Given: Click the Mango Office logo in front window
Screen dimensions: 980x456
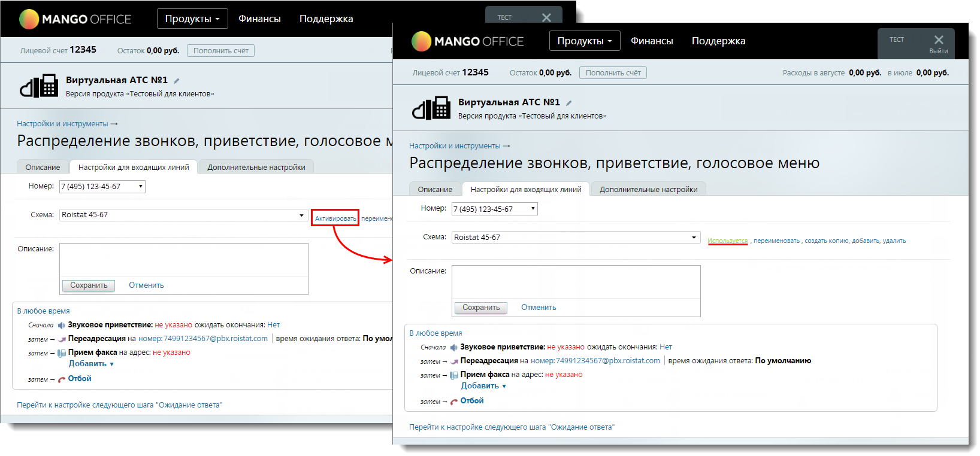Looking at the screenshot, I should pos(468,41).
